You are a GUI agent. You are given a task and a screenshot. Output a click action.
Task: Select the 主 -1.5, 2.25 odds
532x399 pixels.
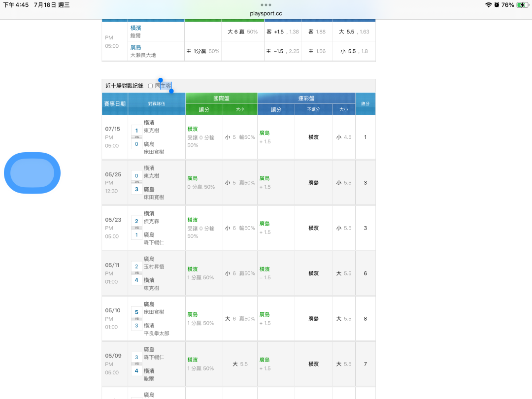pos(283,51)
